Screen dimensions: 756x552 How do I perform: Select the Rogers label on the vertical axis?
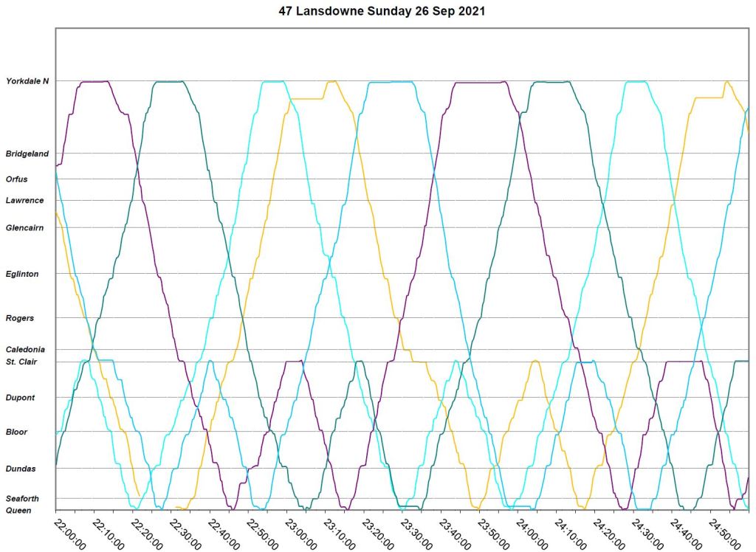(20, 319)
